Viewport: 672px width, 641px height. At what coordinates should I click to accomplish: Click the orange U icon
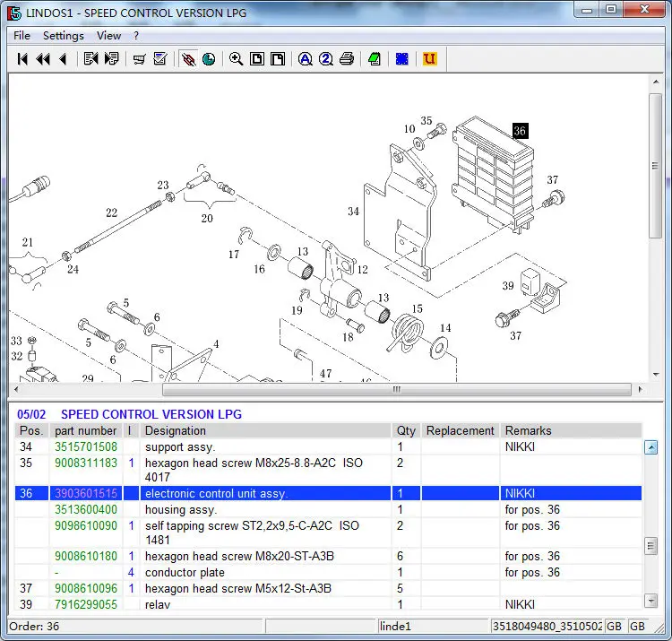429,59
